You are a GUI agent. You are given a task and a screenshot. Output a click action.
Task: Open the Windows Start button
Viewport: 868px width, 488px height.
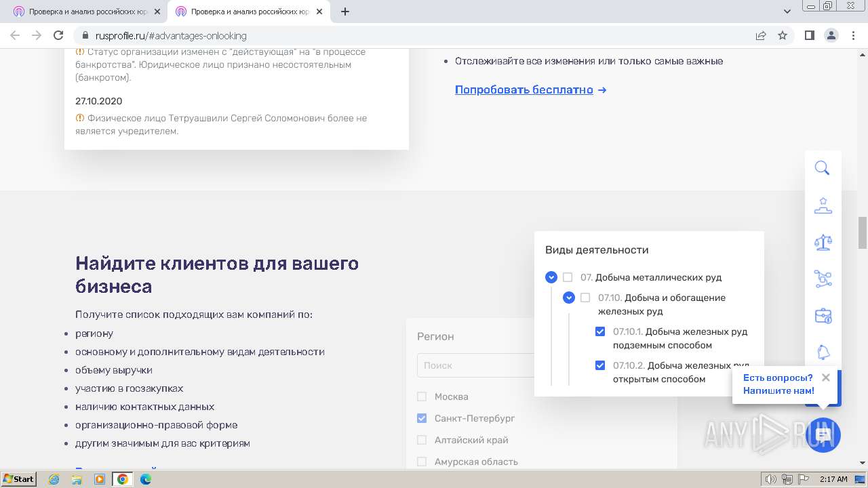[19, 479]
